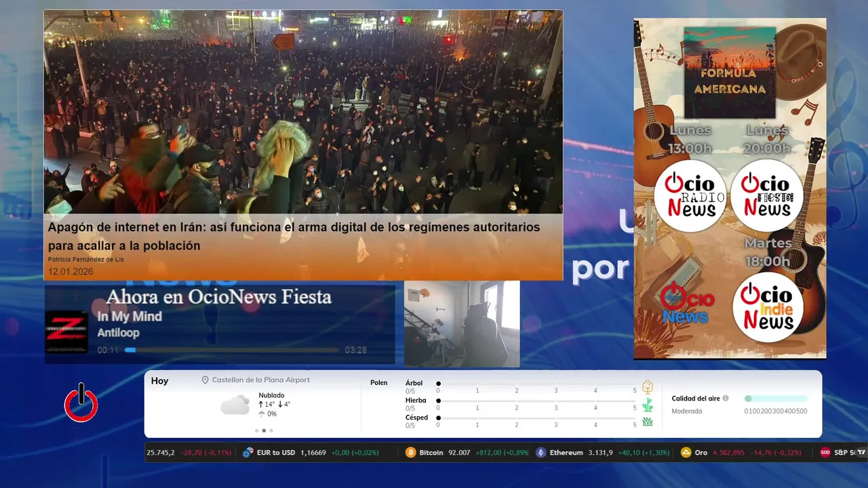Open the Formula Americana cover image
This screenshot has height=488, width=868.
(x=730, y=73)
